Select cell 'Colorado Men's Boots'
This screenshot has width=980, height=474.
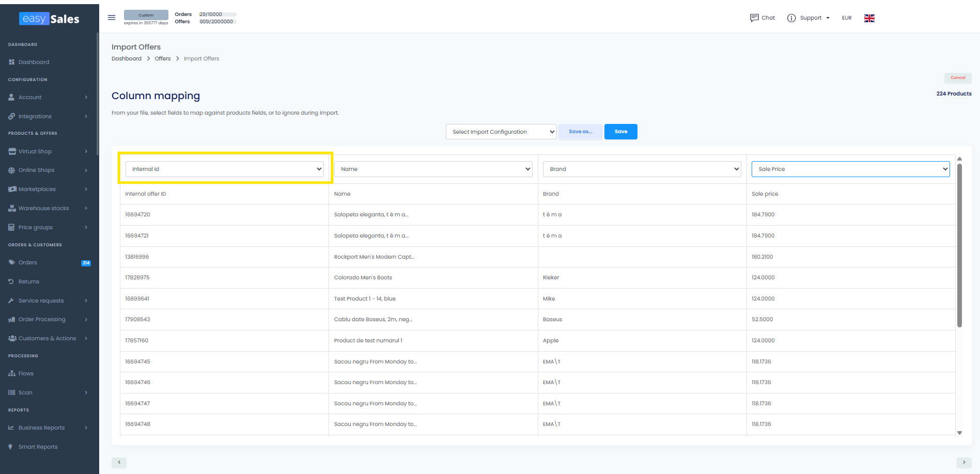click(x=433, y=278)
